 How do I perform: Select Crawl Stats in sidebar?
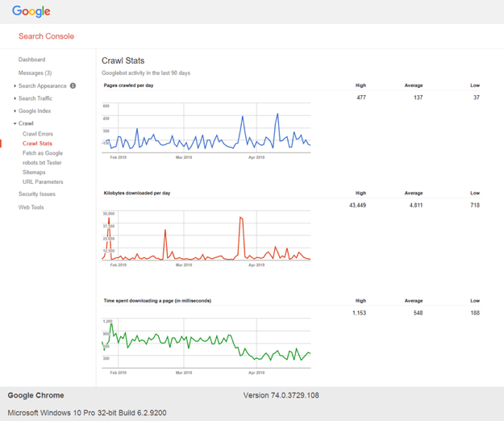[37, 144]
